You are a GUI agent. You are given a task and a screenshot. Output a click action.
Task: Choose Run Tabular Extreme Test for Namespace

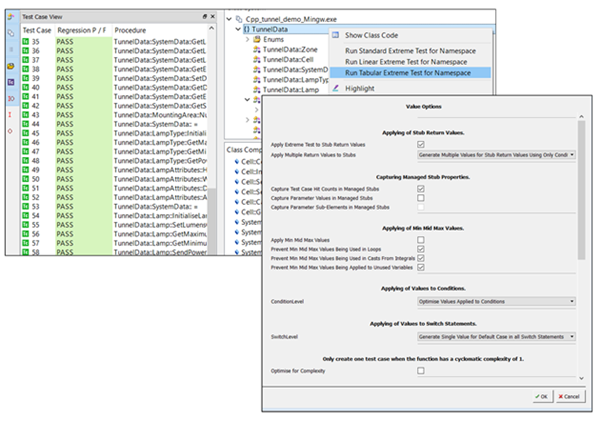pos(410,73)
